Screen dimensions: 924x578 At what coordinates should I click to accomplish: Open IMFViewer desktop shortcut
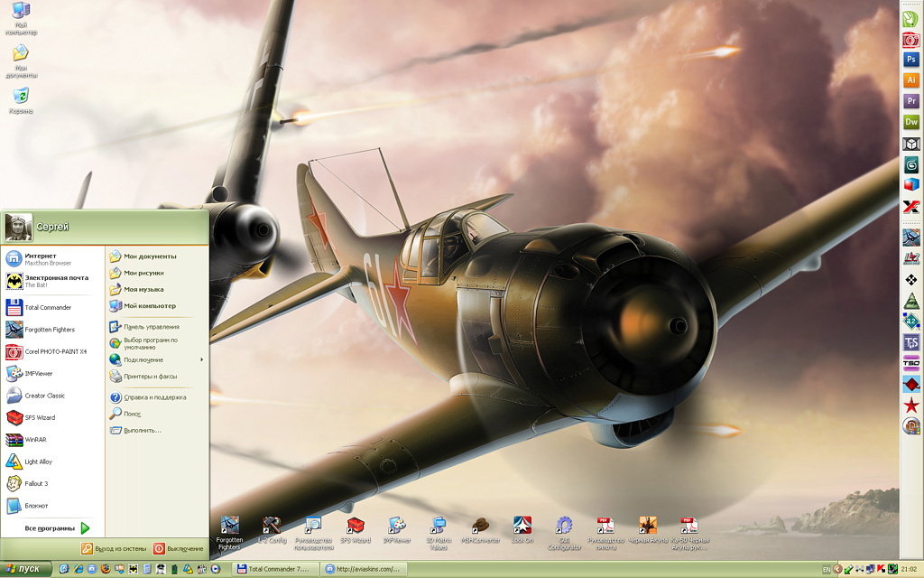pos(397,530)
